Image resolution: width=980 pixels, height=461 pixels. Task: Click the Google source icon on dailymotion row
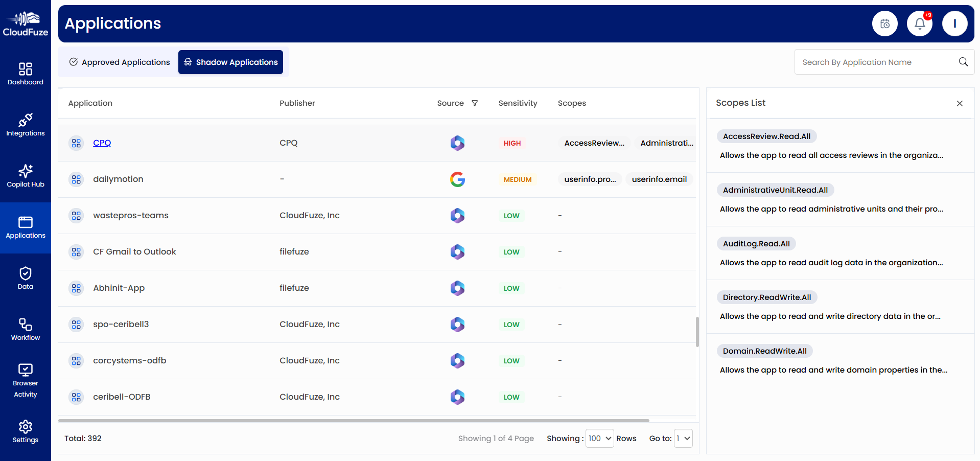click(457, 179)
